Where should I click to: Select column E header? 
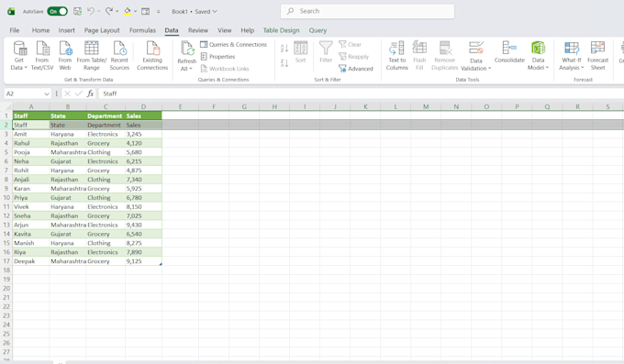pos(180,106)
